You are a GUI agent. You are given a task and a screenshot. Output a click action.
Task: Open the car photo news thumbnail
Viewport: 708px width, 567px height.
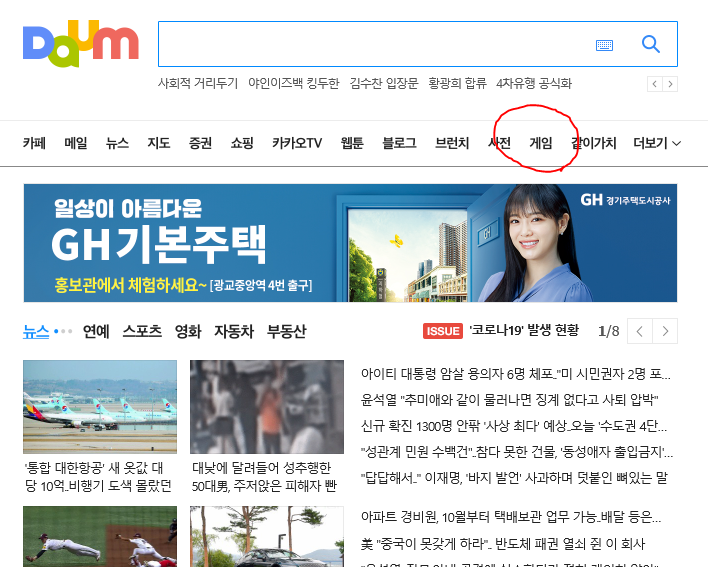pos(267,536)
